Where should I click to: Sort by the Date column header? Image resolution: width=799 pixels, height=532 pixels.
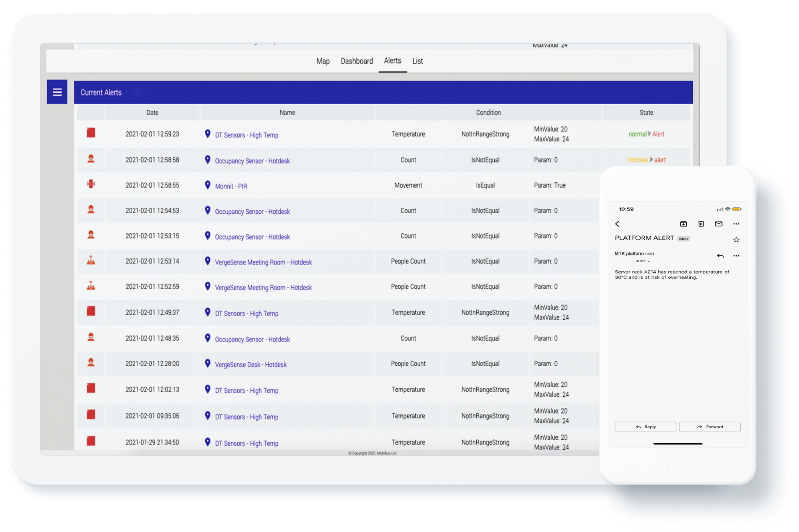coord(152,113)
